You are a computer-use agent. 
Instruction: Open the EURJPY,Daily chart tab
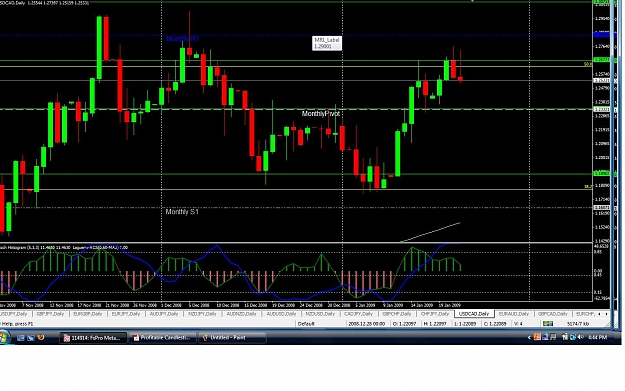[126, 314]
